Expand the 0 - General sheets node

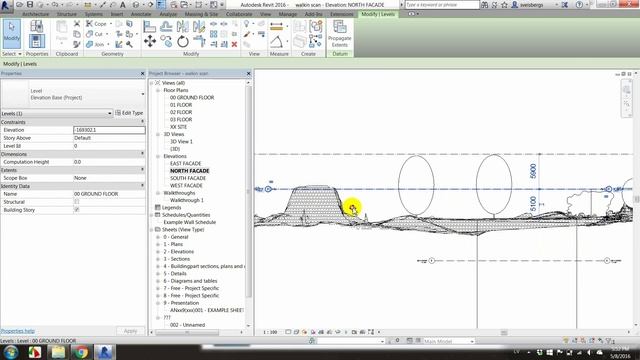click(158, 237)
